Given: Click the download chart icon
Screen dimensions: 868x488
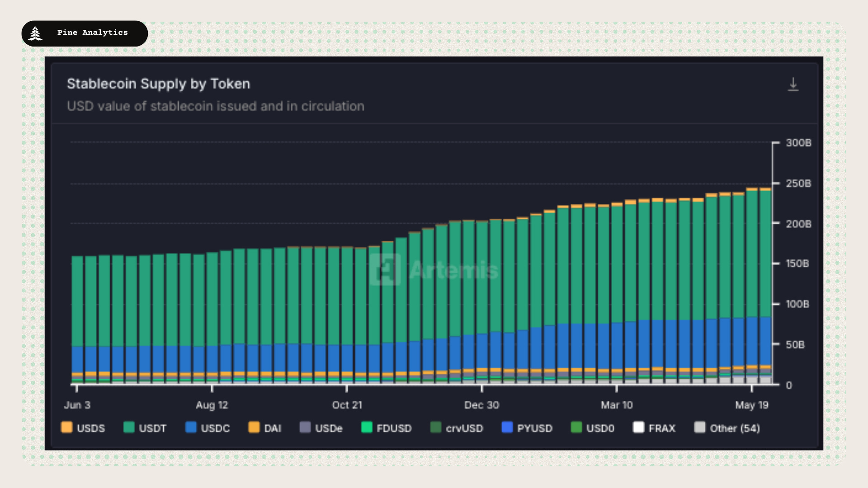Looking at the screenshot, I should 793,84.
